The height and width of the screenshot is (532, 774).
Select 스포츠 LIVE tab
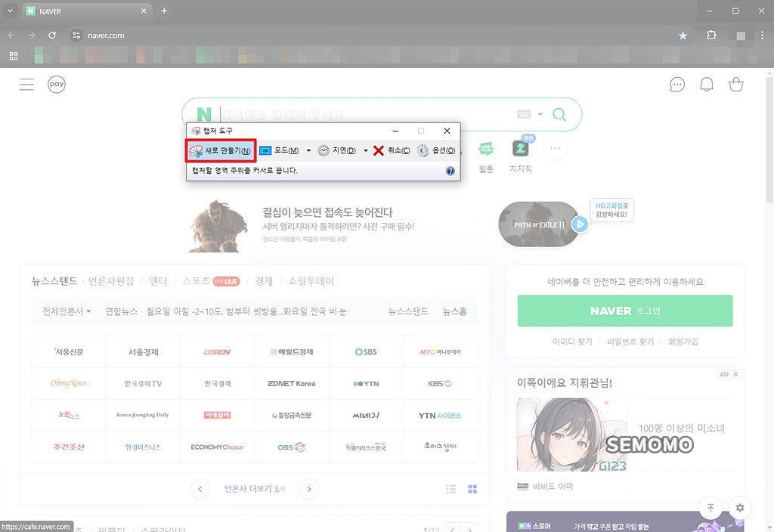pyautogui.click(x=211, y=281)
